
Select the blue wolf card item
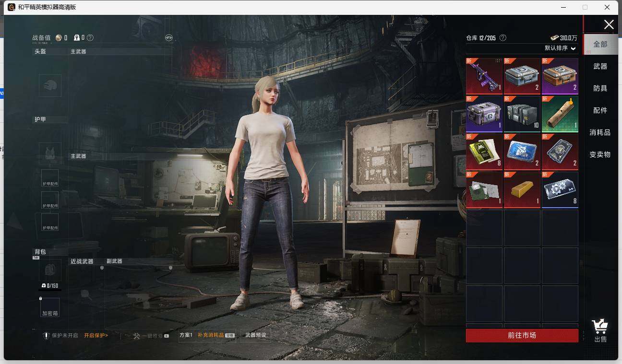[x=522, y=152]
